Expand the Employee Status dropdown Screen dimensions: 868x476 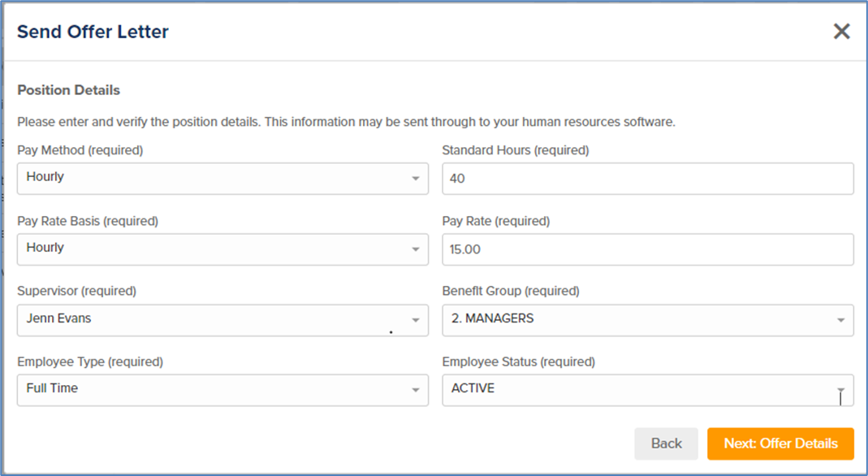[648, 390]
